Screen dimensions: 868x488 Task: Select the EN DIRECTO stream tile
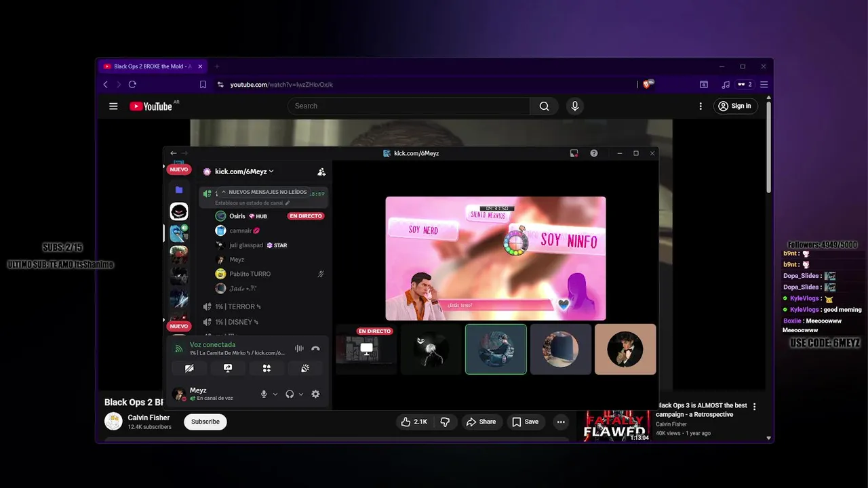point(366,349)
